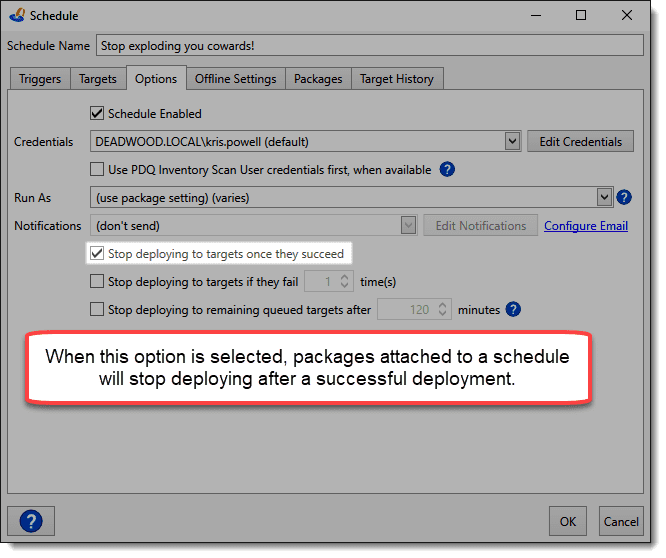Open the Packages tab

318,79
